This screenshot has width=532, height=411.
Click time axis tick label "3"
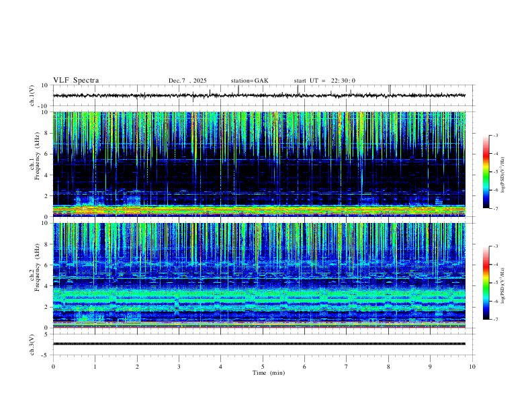click(179, 367)
